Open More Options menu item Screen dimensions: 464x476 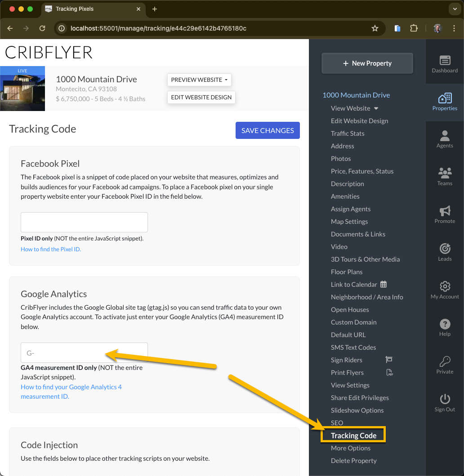351,449
